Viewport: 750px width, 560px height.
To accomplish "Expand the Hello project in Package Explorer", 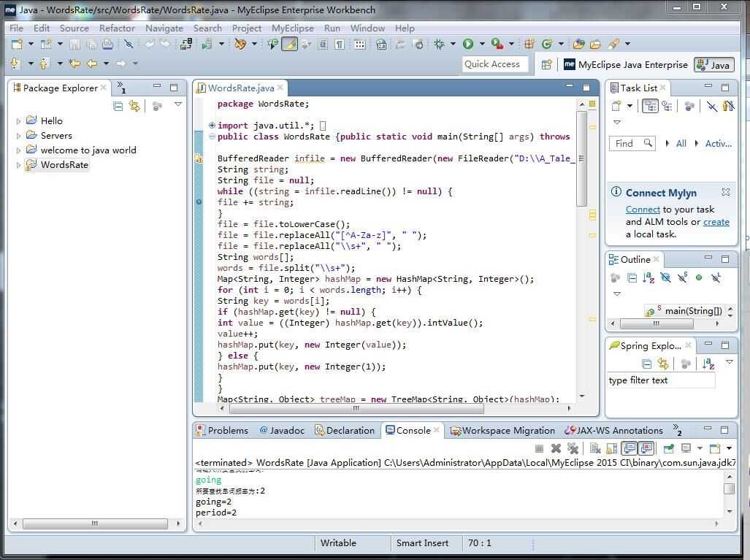I will click(18, 121).
